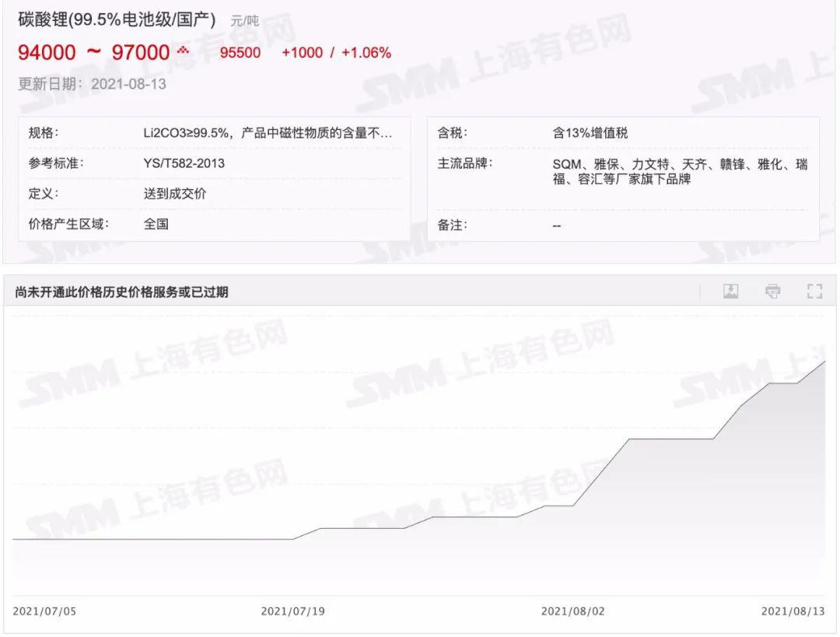Click the red price-up arrow icon
840x637 pixels.
click(183, 51)
